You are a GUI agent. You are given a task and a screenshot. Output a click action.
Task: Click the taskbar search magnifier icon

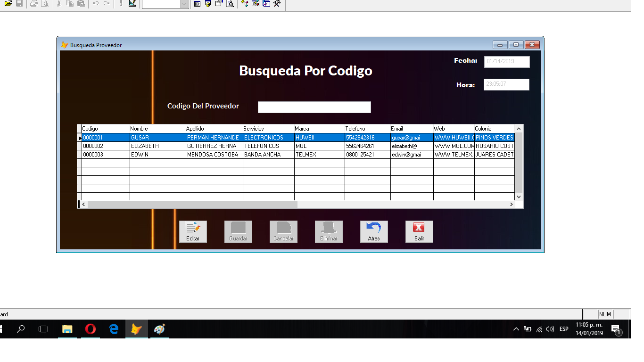(21, 329)
